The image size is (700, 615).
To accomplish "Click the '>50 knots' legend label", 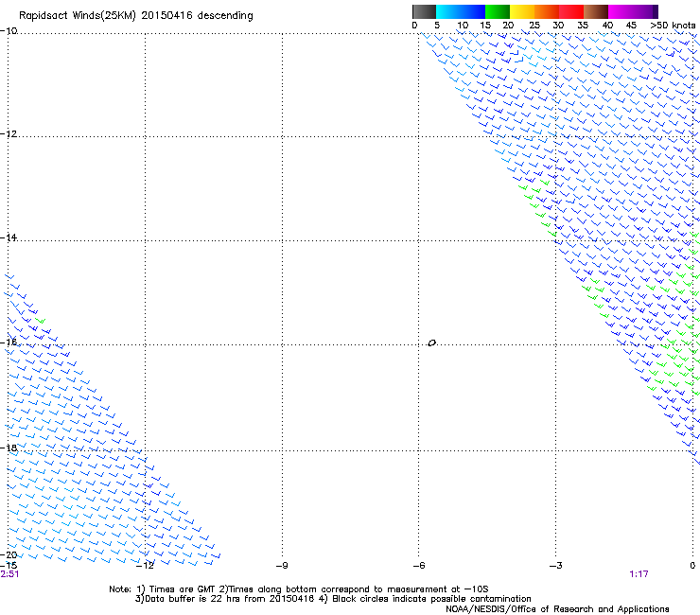I will pyautogui.click(x=673, y=26).
